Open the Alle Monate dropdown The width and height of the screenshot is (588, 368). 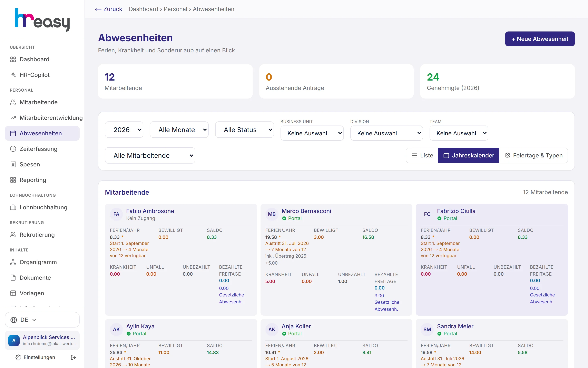[179, 130]
